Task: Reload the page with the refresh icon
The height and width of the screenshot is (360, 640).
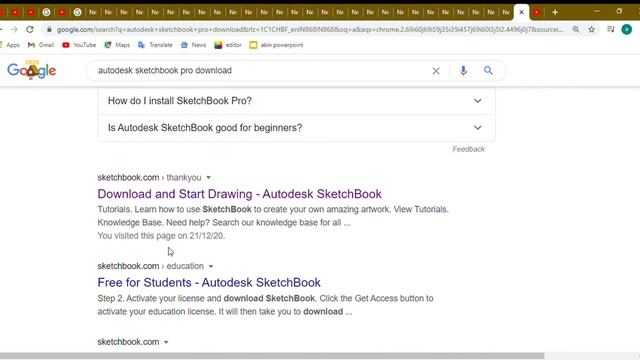Action: pos(30,29)
